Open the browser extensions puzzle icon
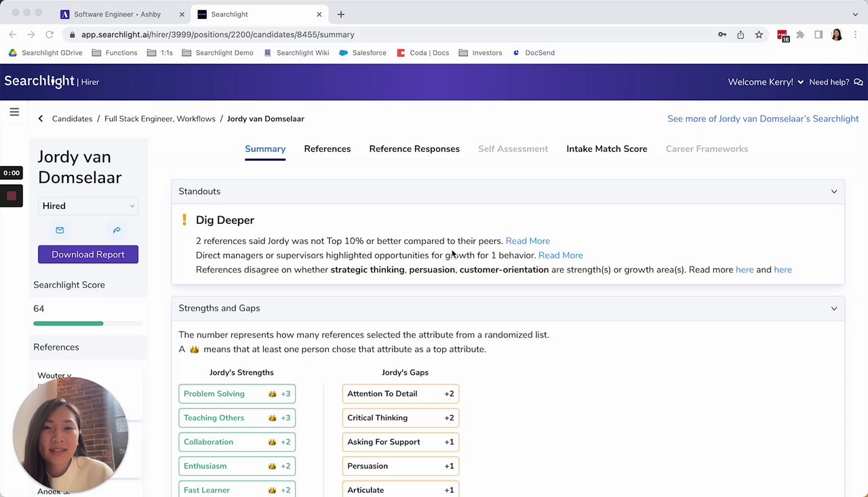 [x=801, y=35]
